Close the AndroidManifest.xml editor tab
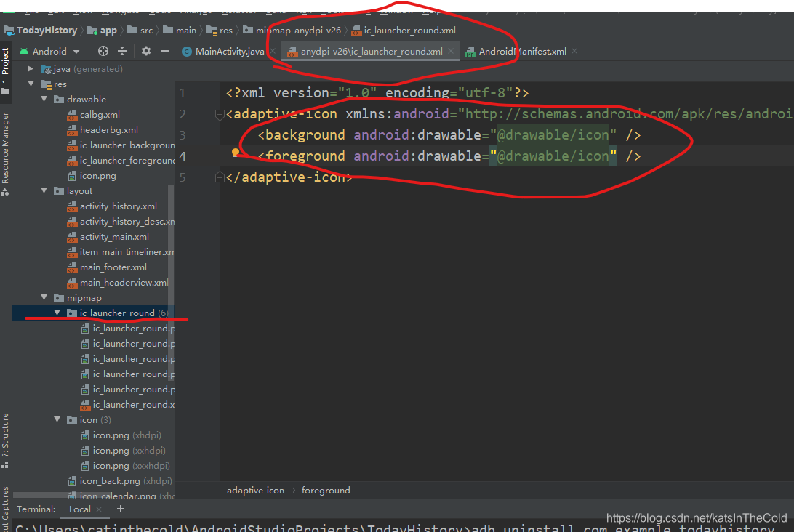The height and width of the screenshot is (532, 794). pos(574,51)
